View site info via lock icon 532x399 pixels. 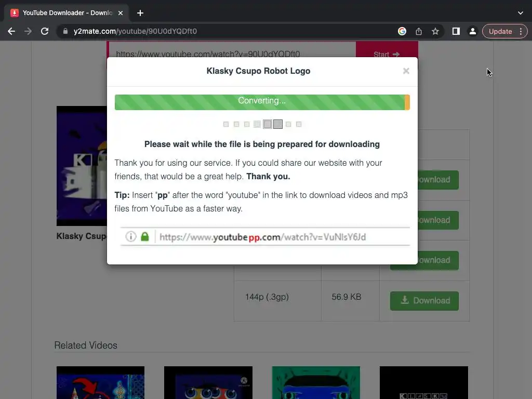pos(65,31)
